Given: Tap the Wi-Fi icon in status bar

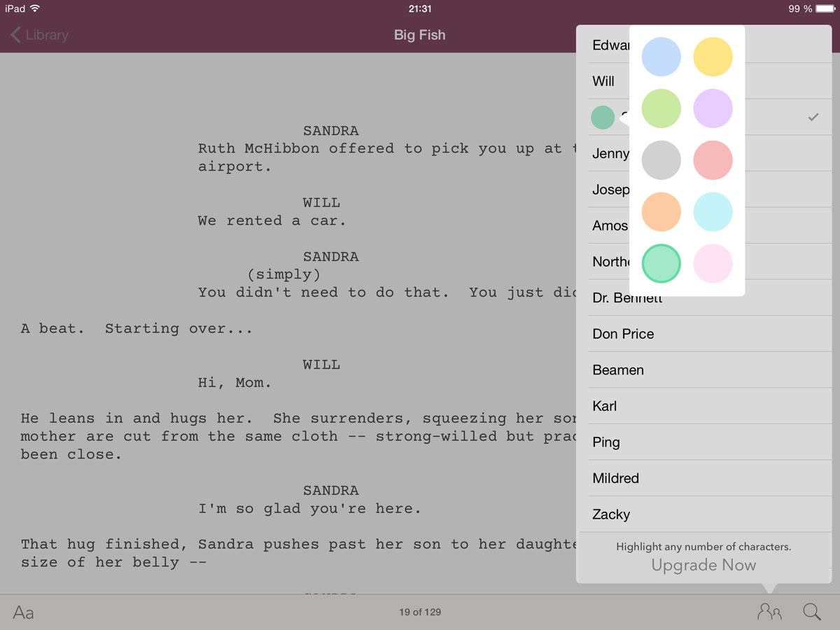Looking at the screenshot, I should [x=35, y=8].
